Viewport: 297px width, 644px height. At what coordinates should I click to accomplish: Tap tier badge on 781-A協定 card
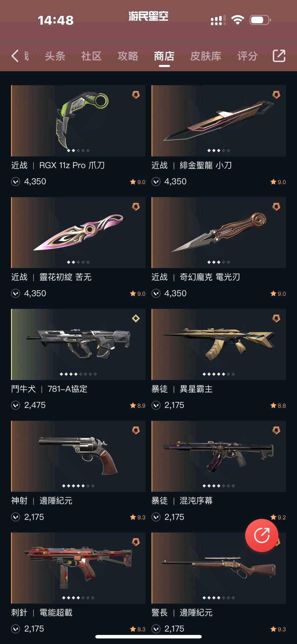[x=136, y=319]
